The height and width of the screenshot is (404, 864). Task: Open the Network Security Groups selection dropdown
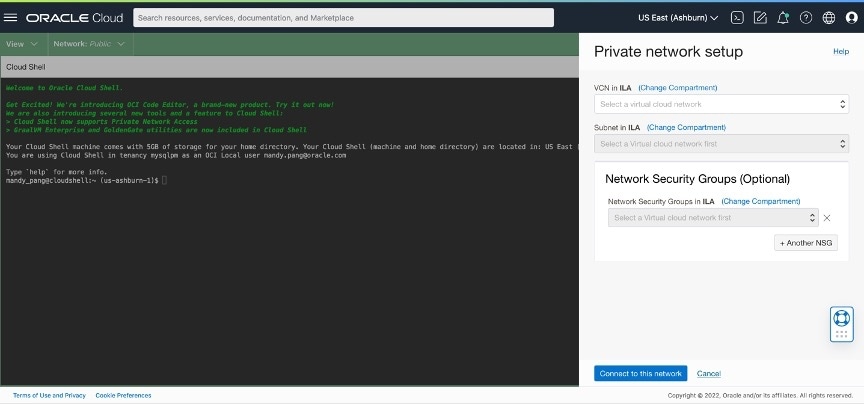tap(713, 218)
